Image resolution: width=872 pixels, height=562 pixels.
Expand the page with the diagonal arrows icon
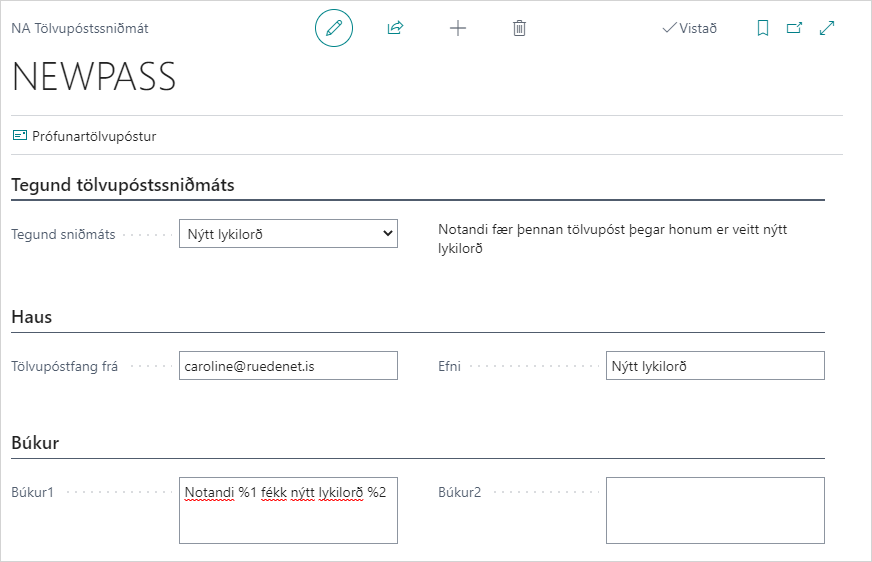pos(827,28)
